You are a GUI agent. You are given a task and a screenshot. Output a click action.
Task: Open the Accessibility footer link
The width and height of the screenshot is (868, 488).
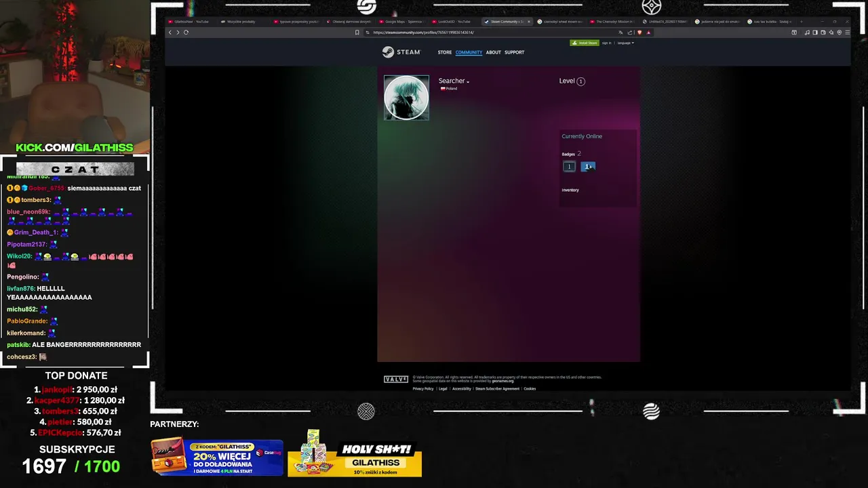coord(461,389)
